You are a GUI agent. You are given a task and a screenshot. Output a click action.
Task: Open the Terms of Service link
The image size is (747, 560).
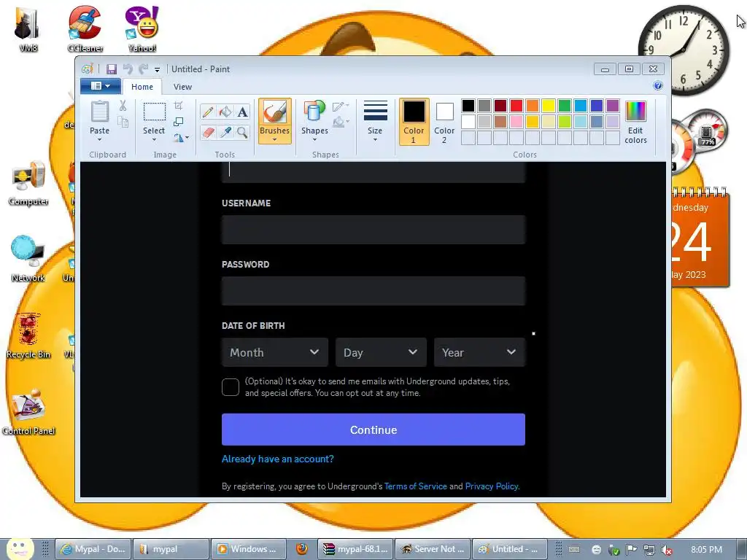tap(415, 486)
